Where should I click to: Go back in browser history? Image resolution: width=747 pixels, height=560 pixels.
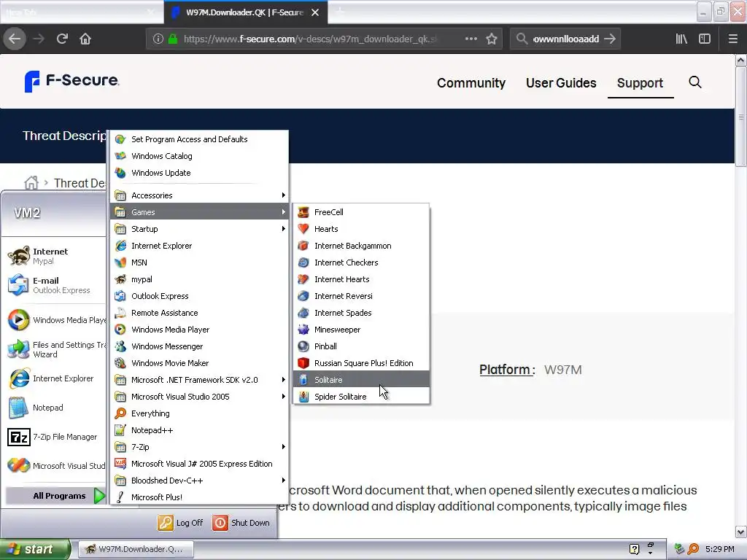pyautogui.click(x=15, y=39)
